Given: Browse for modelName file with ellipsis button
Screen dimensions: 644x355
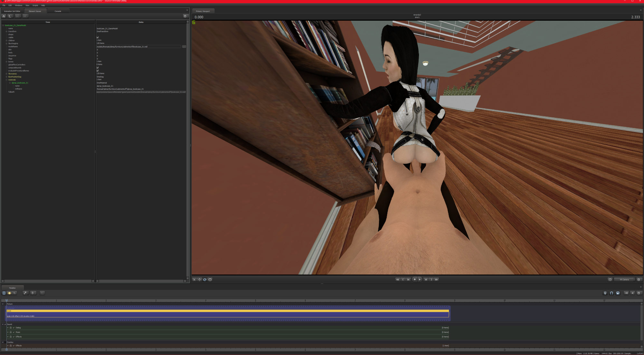Looking at the screenshot, I should [184, 47].
